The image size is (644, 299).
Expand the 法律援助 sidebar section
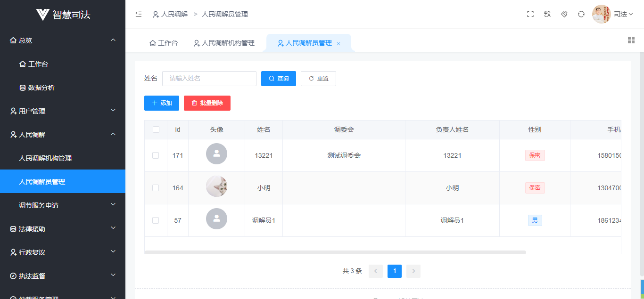(63, 229)
